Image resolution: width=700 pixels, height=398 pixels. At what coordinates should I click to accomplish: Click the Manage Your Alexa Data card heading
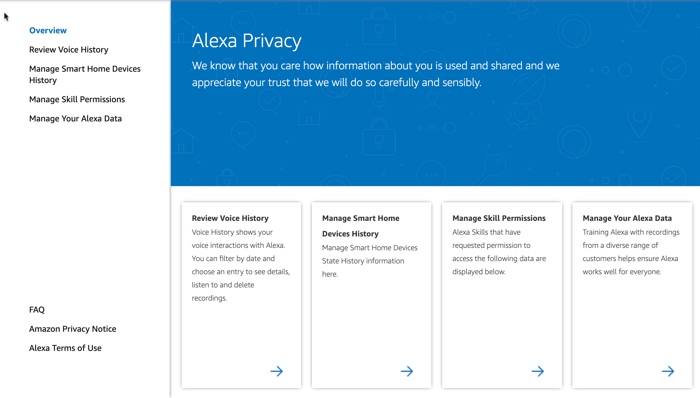pos(627,218)
